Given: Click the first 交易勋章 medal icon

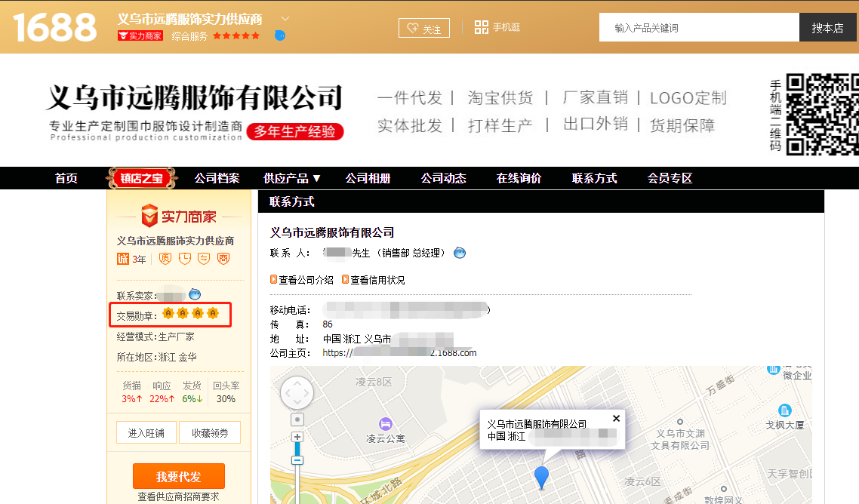Looking at the screenshot, I should tap(168, 313).
